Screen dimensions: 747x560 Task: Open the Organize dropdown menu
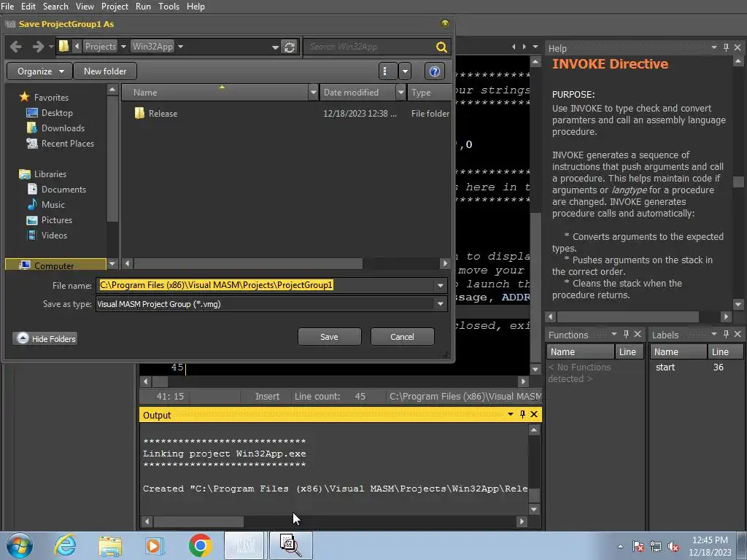[x=39, y=71]
